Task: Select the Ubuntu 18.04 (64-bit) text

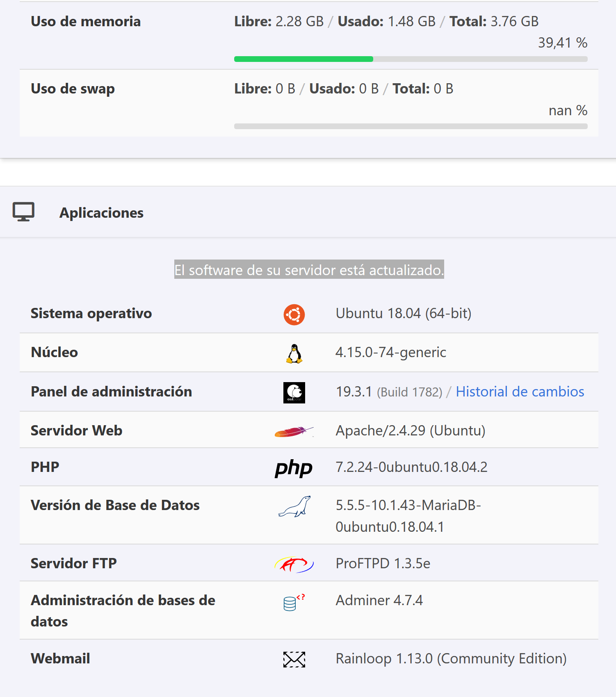Action: click(403, 313)
